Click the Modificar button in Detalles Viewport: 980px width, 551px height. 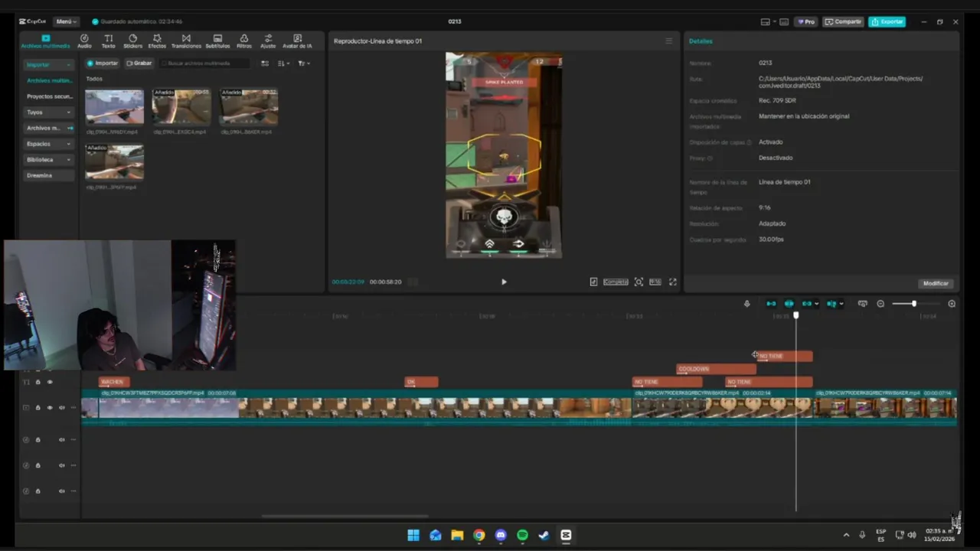[x=936, y=283]
